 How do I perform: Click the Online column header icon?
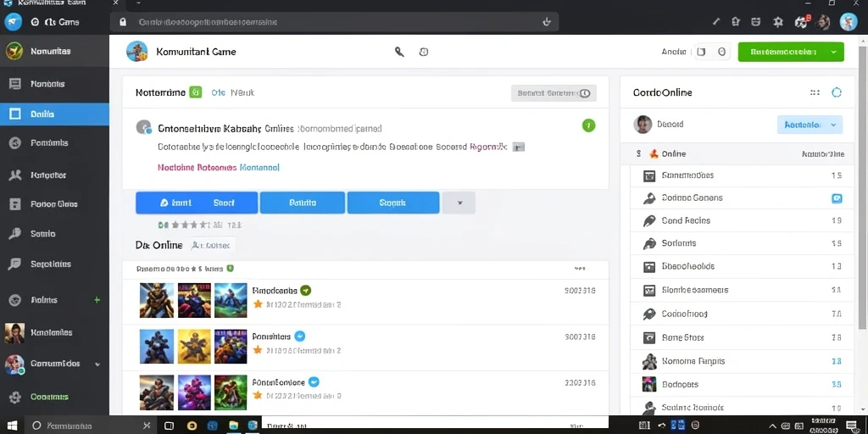pyautogui.click(x=654, y=154)
